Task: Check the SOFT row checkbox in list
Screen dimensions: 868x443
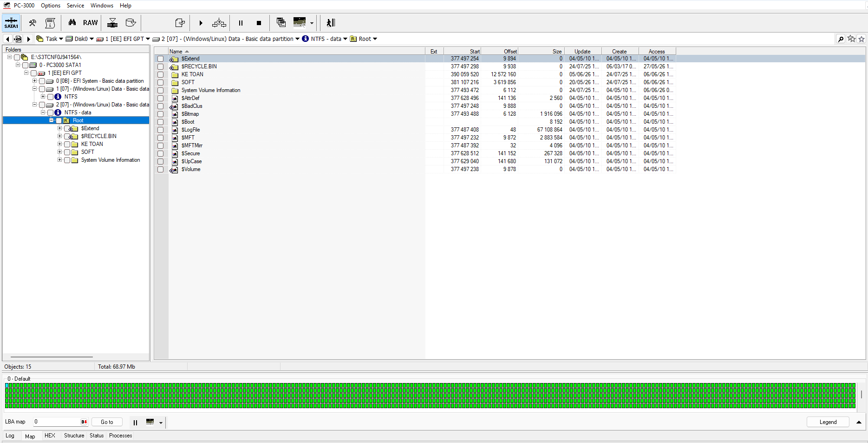Action: click(x=161, y=83)
